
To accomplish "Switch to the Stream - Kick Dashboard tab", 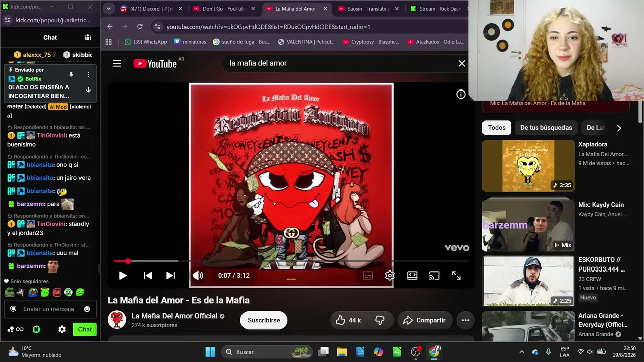I will coord(436,9).
